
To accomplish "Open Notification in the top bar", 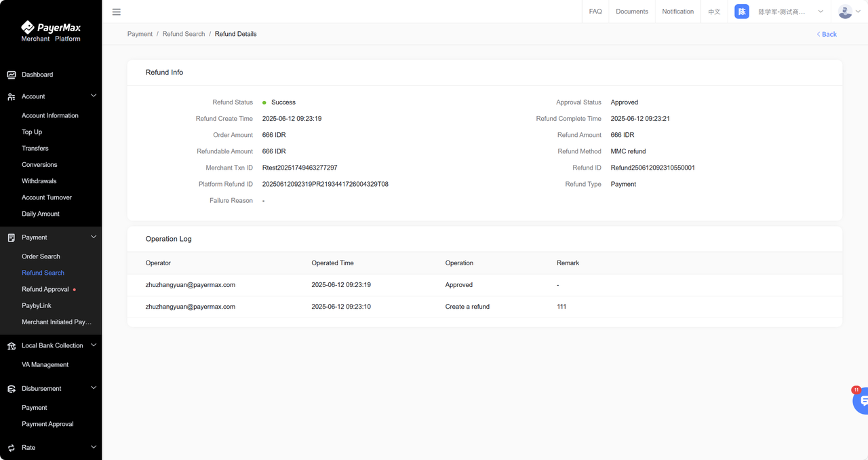I will click(678, 12).
